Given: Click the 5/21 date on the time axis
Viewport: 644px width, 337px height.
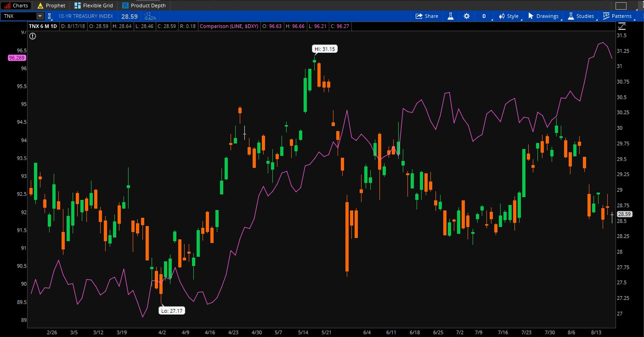Looking at the screenshot, I should pyautogui.click(x=326, y=332).
